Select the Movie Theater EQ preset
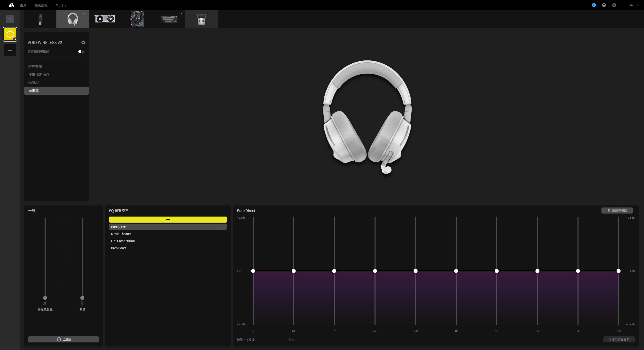This screenshot has width=644, height=350. coord(168,234)
